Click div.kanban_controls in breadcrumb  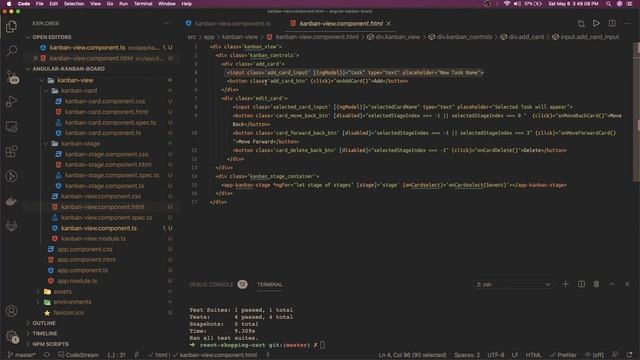click(464, 37)
